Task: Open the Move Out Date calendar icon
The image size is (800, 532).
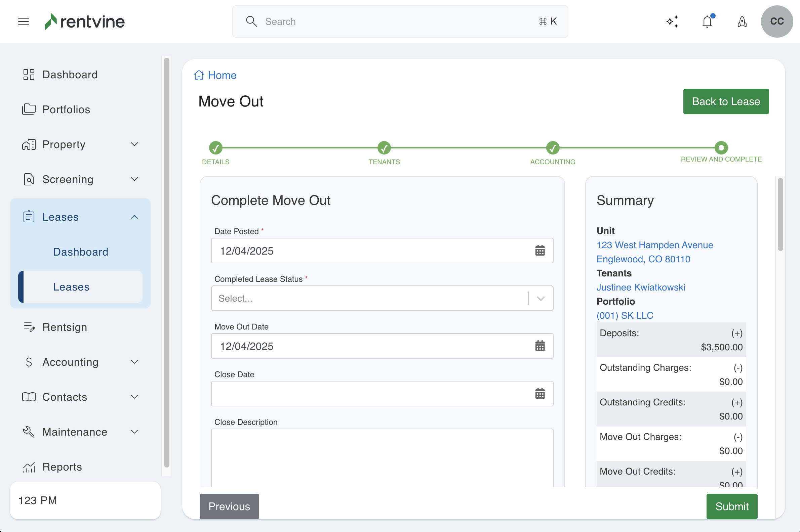Action: 540,346
